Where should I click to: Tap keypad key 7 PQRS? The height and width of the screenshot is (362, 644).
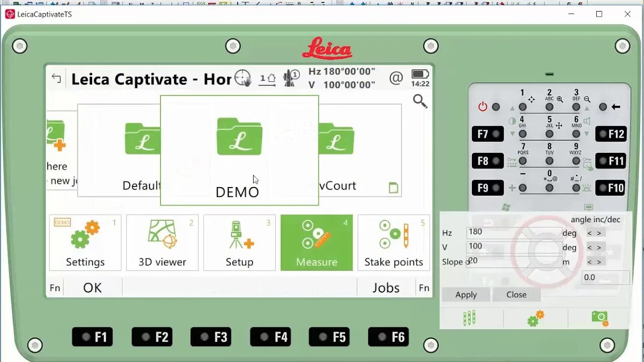523,161
